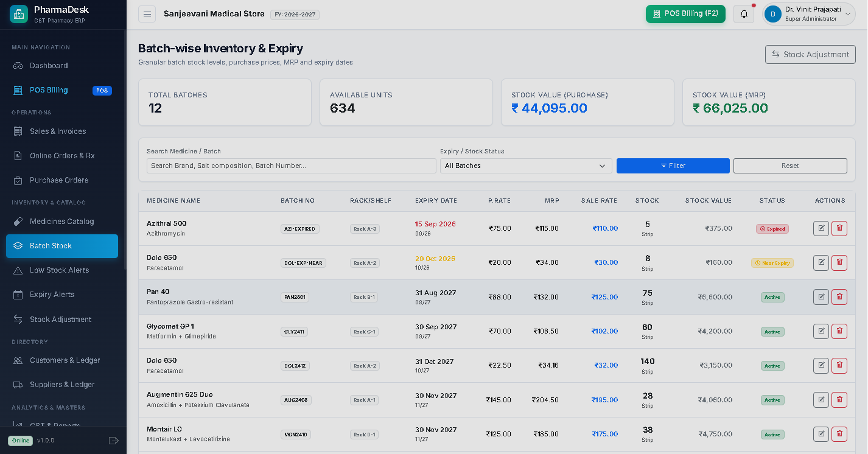The image size is (868, 454).
Task: Navigate to Suppliers & Ledger
Action: [62, 385]
